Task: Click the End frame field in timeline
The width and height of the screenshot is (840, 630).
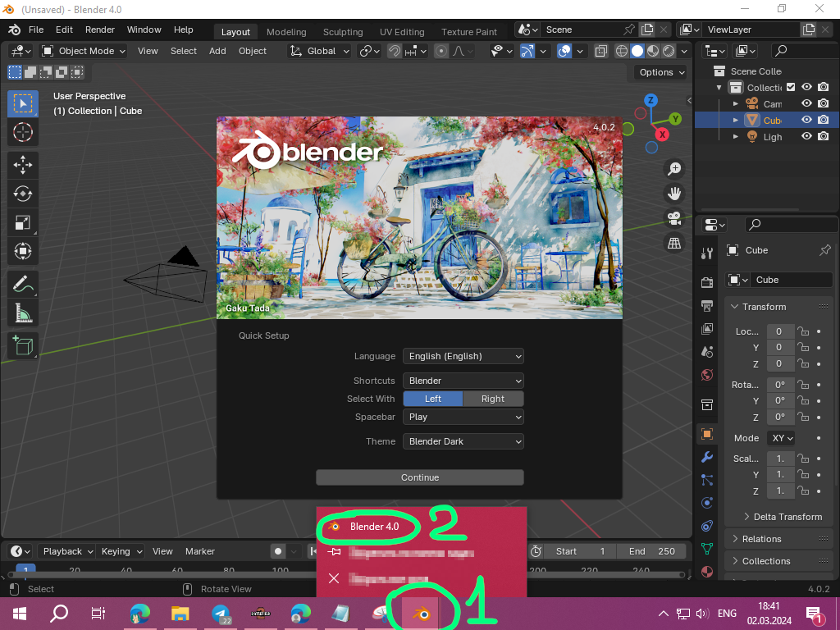Action: click(652, 551)
